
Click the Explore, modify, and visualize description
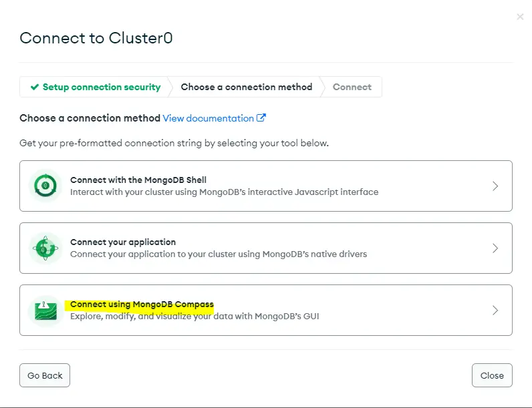pos(194,316)
